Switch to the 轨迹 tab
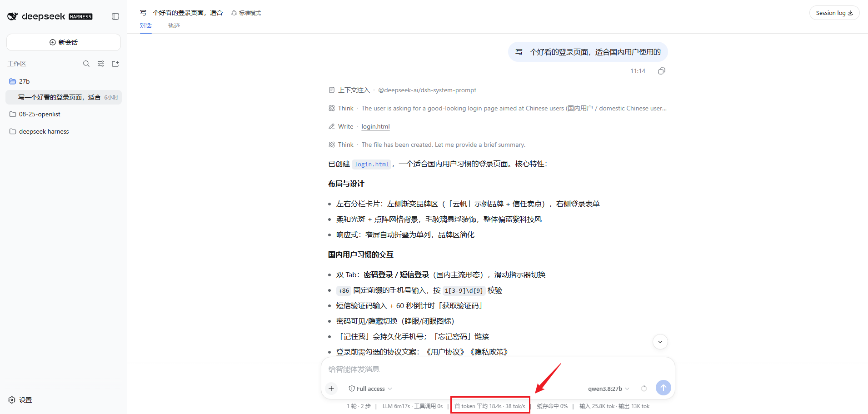Screen dimensions: 868x414 (174, 26)
